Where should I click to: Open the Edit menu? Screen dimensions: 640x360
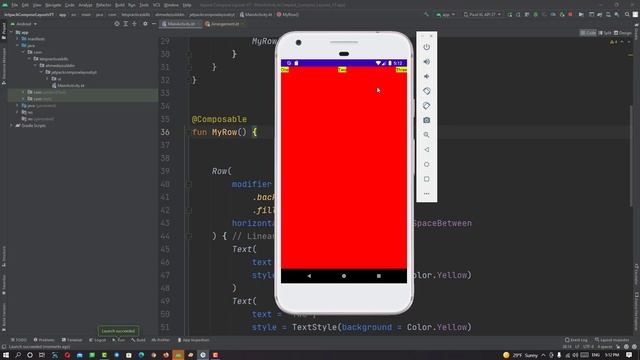tap(25, 5)
